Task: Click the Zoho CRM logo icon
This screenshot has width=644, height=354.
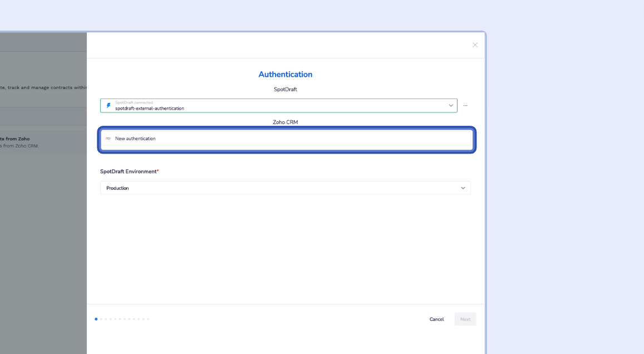Action: tap(109, 139)
